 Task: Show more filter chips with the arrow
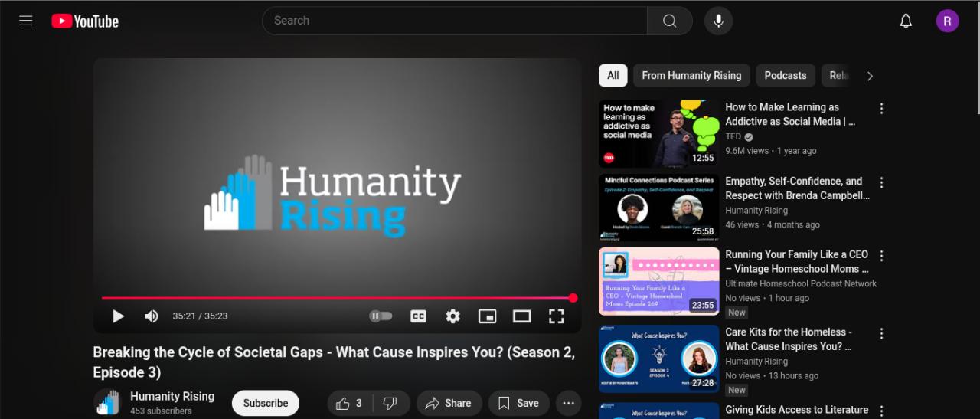point(870,76)
